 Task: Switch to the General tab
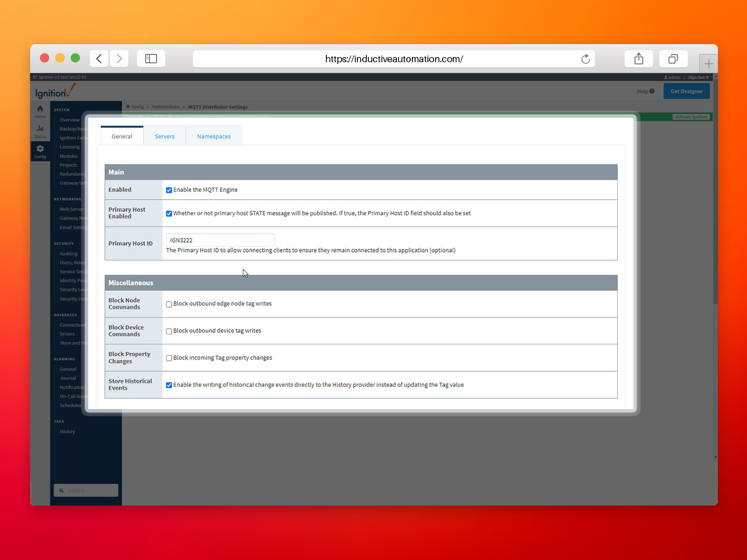tap(122, 136)
